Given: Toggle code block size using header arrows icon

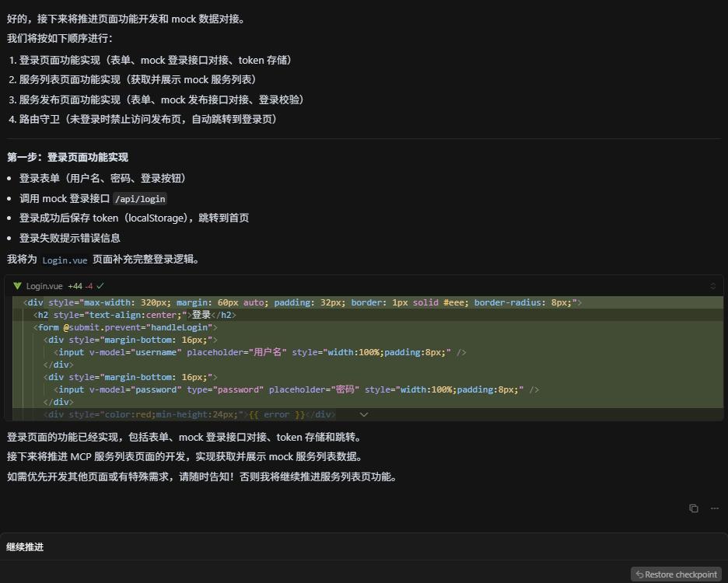Looking at the screenshot, I should (x=712, y=286).
